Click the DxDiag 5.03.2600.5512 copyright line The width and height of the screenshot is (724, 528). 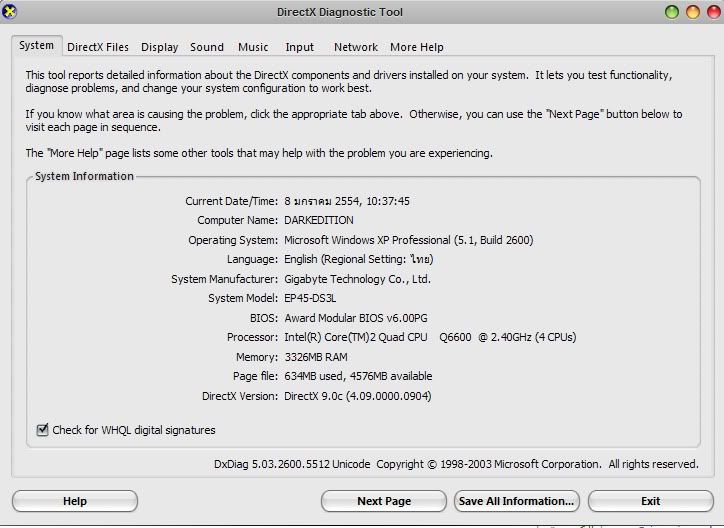pos(456,464)
